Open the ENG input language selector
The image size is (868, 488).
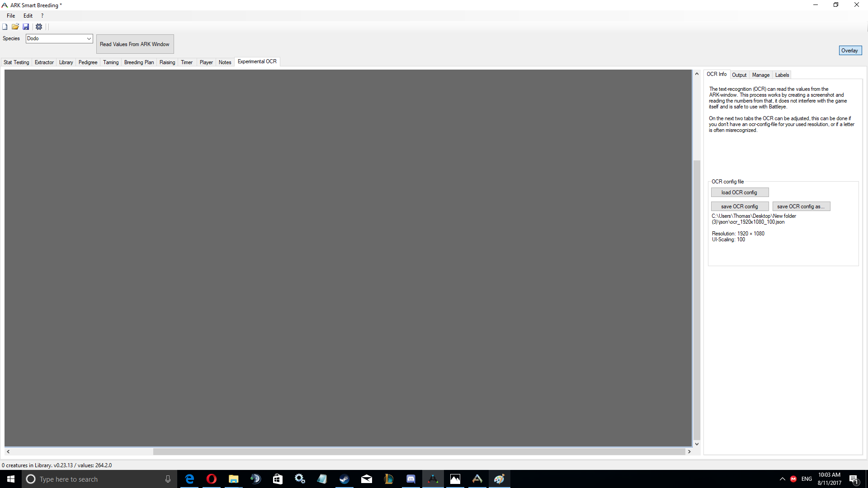[806, 479]
